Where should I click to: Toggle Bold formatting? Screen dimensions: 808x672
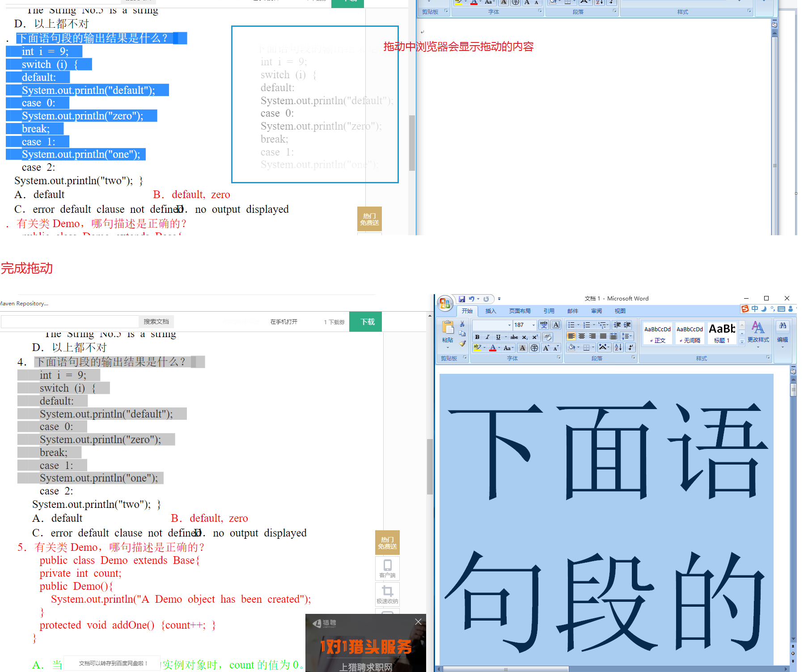(477, 337)
